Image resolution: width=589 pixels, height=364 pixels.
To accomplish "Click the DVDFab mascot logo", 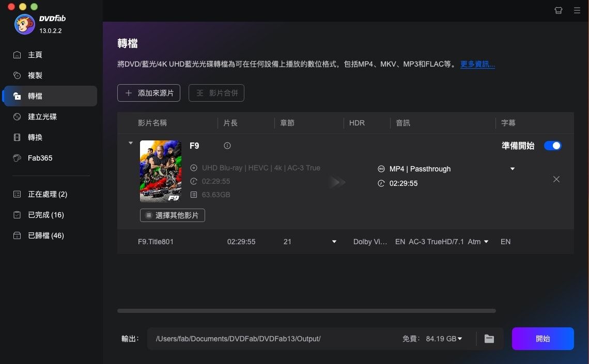I will [x=24, y=24].
